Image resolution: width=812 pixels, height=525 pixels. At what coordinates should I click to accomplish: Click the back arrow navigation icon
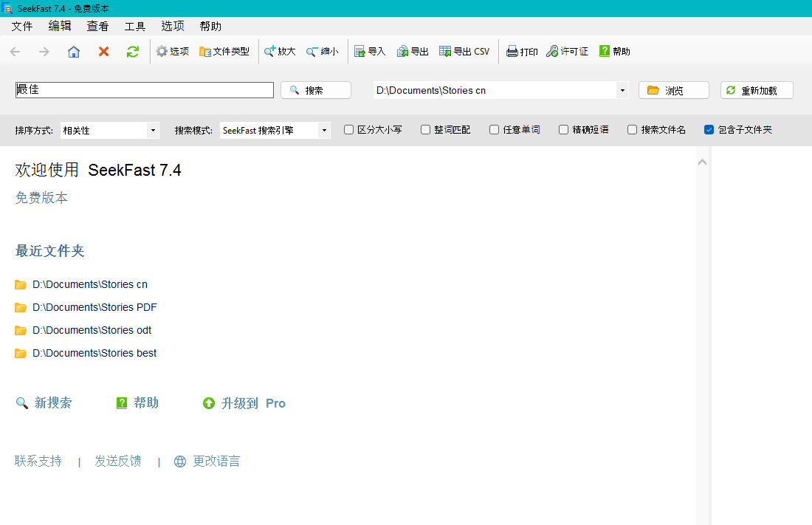[15, 51]
